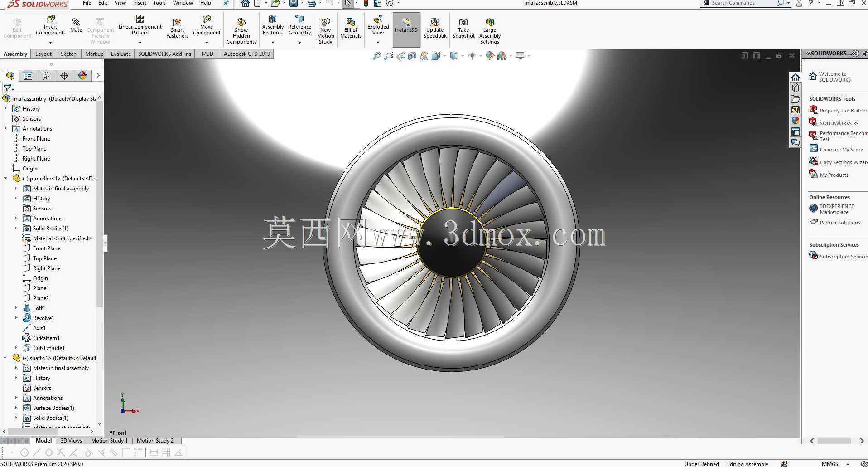Open Compare My Score
This screenshot has width=868, height=467.
pos(836,150)
